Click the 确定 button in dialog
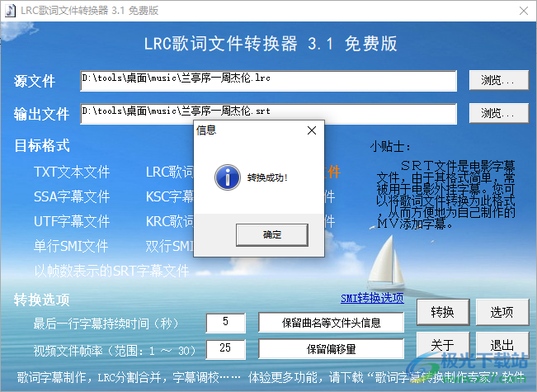The image size is (537, 392). pos(272,234)
